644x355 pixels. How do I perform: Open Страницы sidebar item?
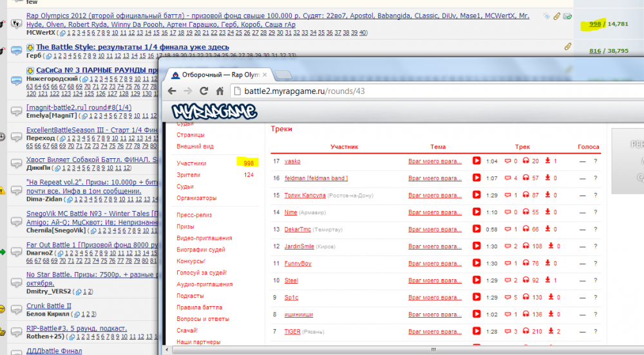190,134
